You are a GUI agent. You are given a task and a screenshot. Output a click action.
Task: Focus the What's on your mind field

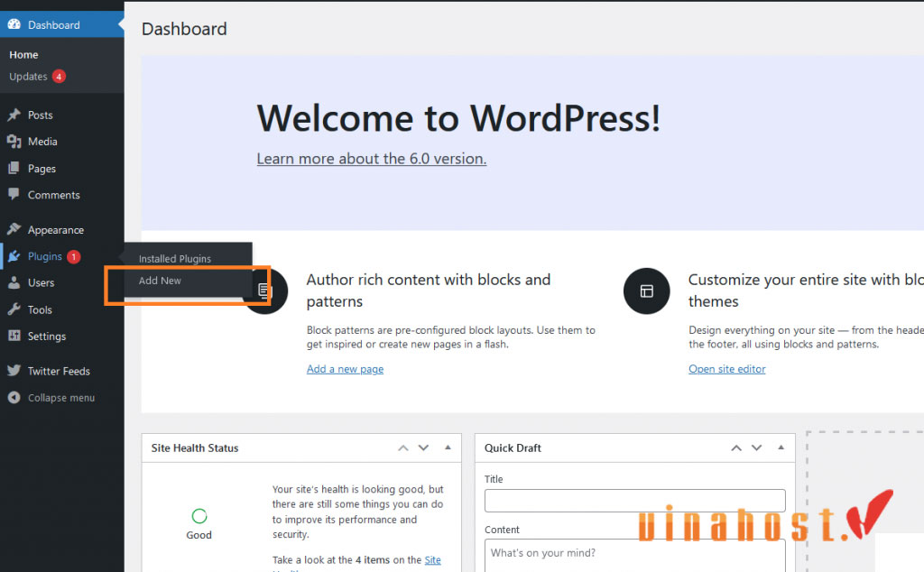point(634,556)
